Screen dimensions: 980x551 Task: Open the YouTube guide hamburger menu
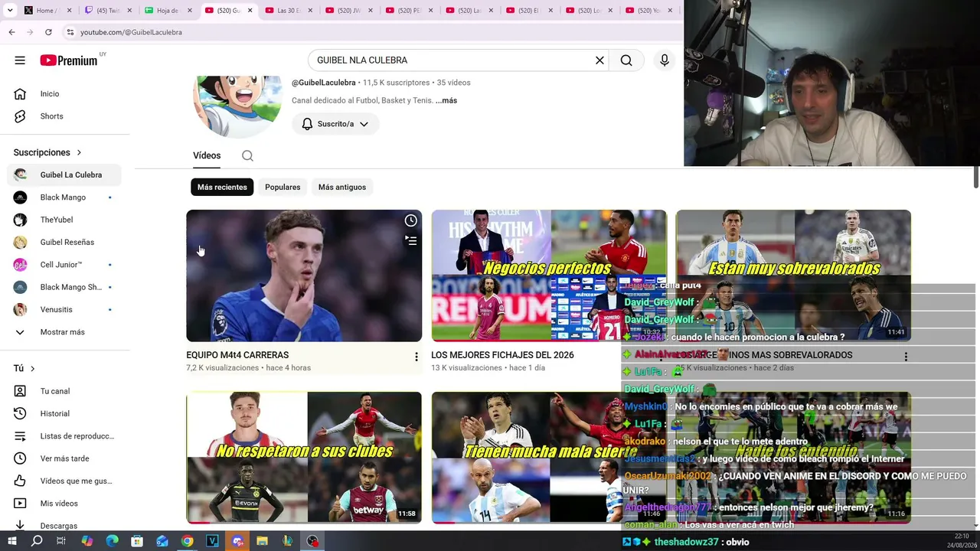tap(20, 60)
